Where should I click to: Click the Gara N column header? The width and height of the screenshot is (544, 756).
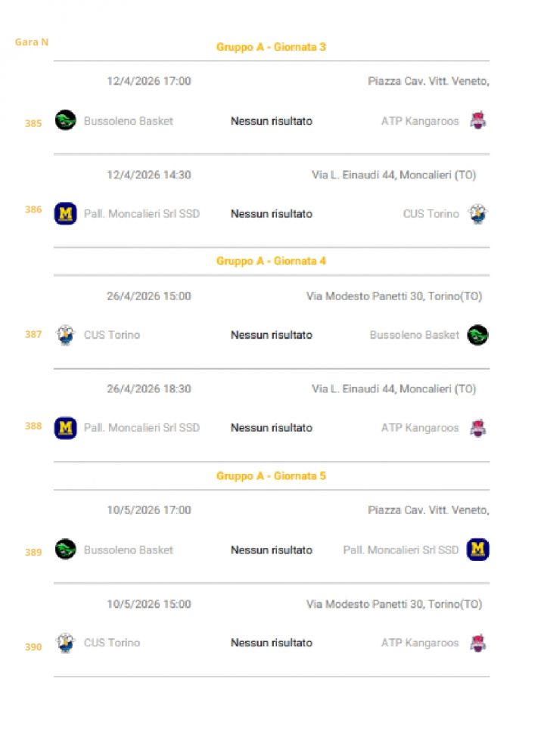click(x=32, y=42)
